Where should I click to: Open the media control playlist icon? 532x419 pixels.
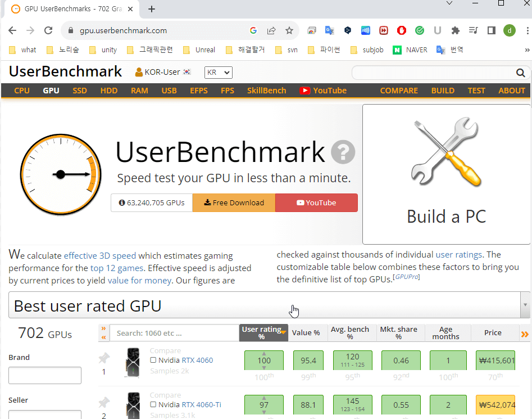[x=474, y=30]
